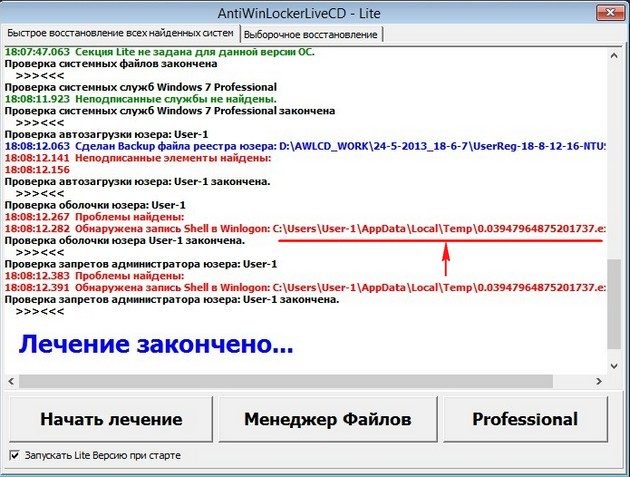630x477 pixels.
Task: Select line 'Неподписанные элементы найдены:'
Action: tap(138, 158)
